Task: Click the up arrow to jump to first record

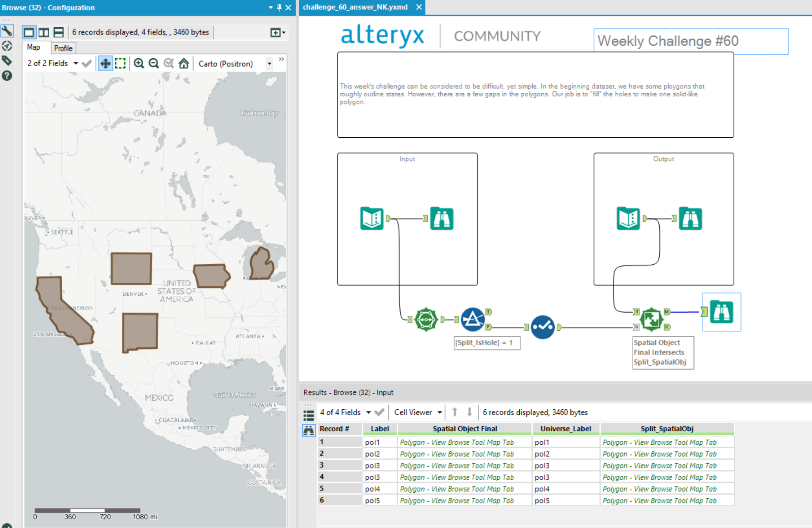Action: pos(455,412)
